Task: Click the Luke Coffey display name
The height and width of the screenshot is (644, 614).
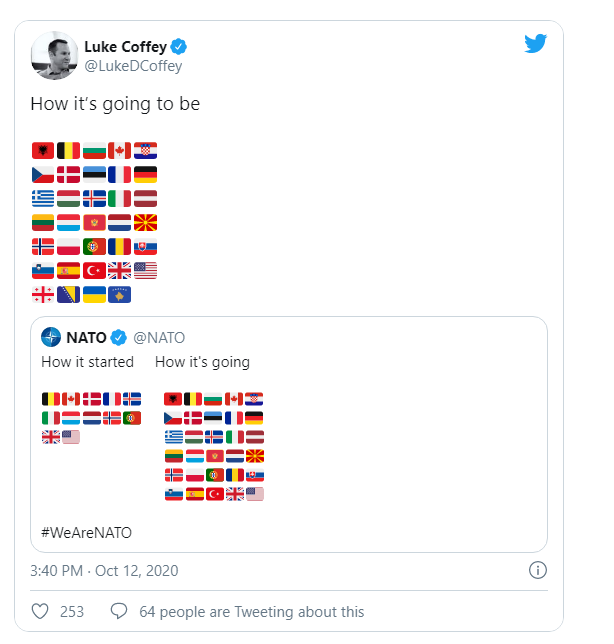Action: 125,47
